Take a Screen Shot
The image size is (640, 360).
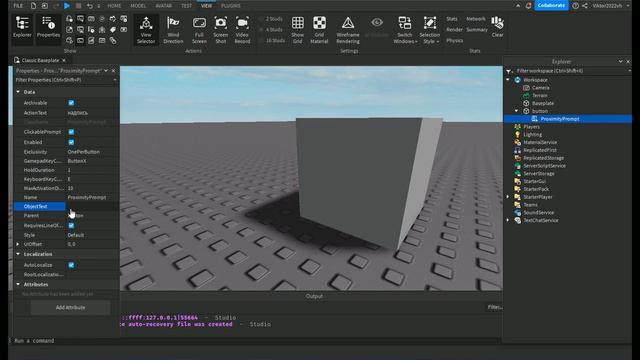[x=220, y=30]
